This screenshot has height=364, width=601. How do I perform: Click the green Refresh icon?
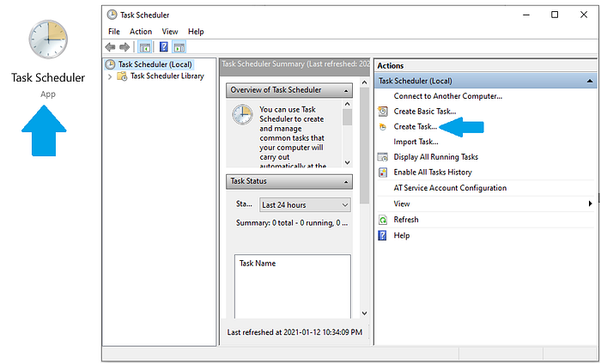(383, 220)
